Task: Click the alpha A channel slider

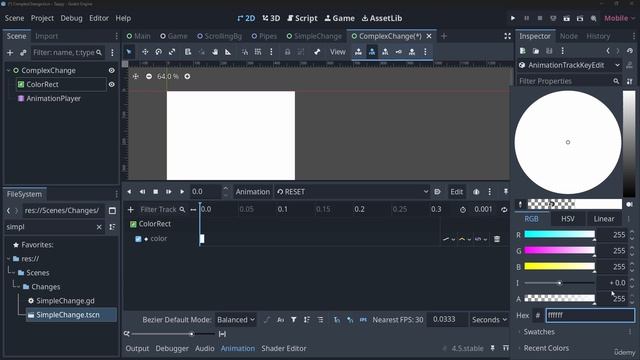Action: pyautogui.click(x=559, y=298)
